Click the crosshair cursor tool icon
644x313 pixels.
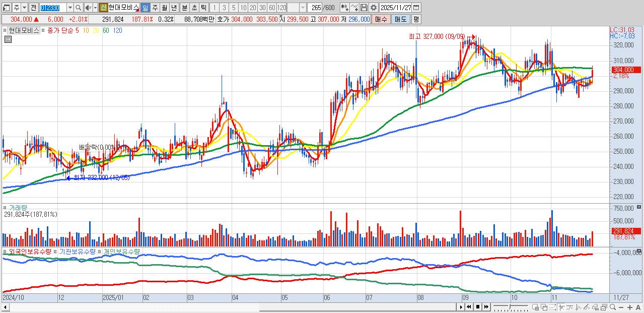tap(562, 307)
